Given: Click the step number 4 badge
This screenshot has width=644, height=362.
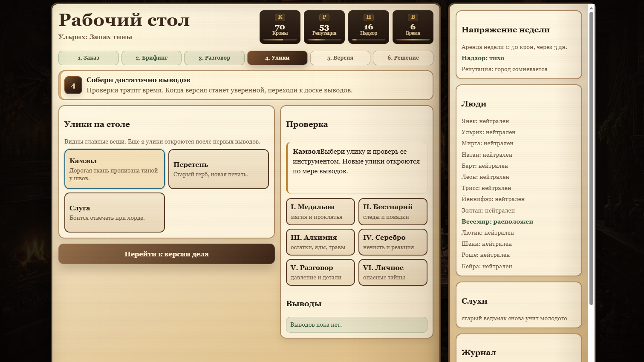Looking at the screenshot, I should click(x=73, y=86).
